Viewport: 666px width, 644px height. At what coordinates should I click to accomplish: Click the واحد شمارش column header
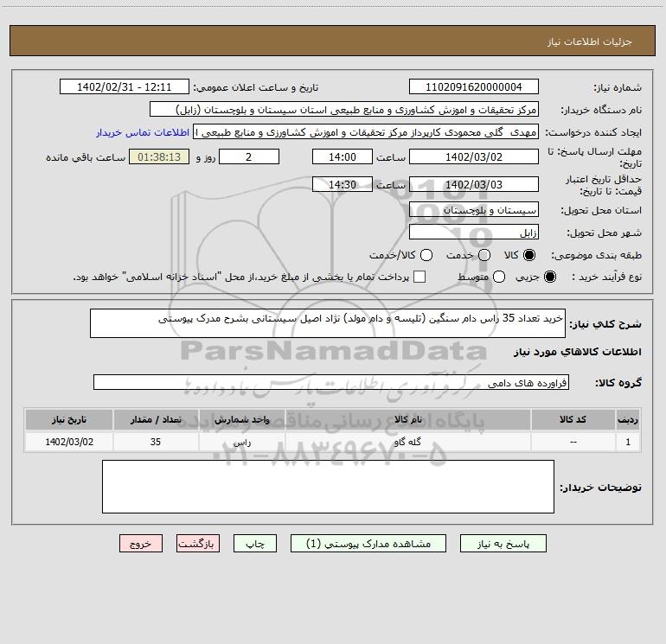tap(241, 419)
